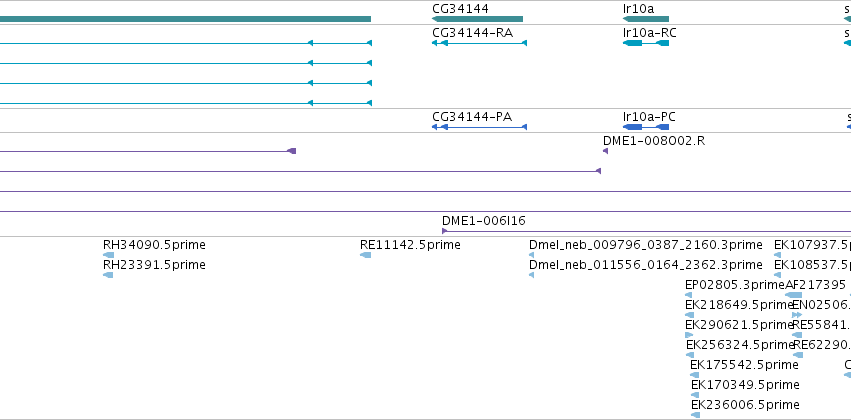Select the EN02506 EST label

pyautogui.click(x=822, y=306)
